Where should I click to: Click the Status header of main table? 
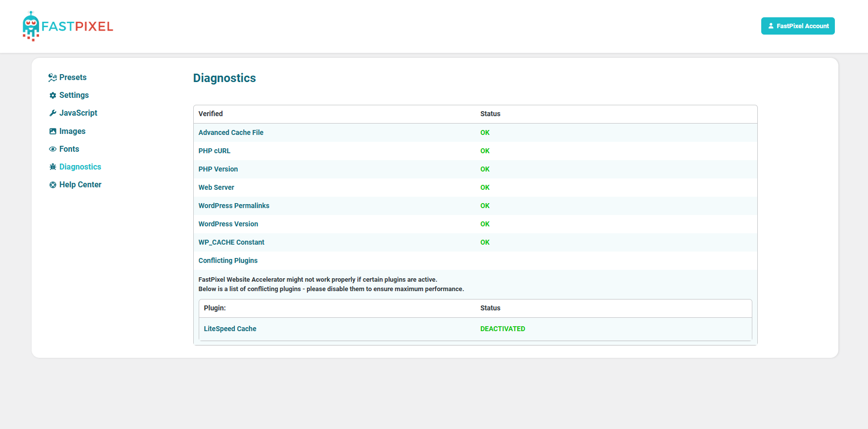pyautogui.click(x=490, y=114)
